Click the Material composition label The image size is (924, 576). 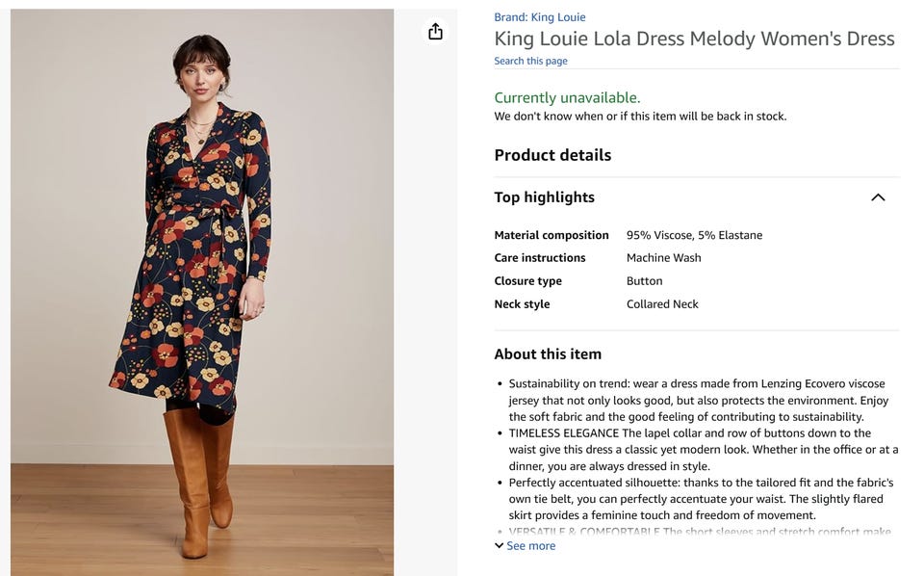tap(552, 235)
